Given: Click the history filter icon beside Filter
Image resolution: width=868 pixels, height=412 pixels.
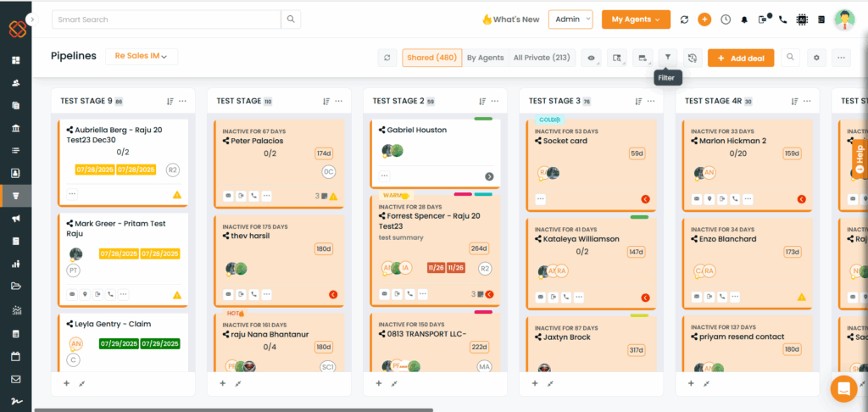Looking at the screenshot, I should [693, 58].
